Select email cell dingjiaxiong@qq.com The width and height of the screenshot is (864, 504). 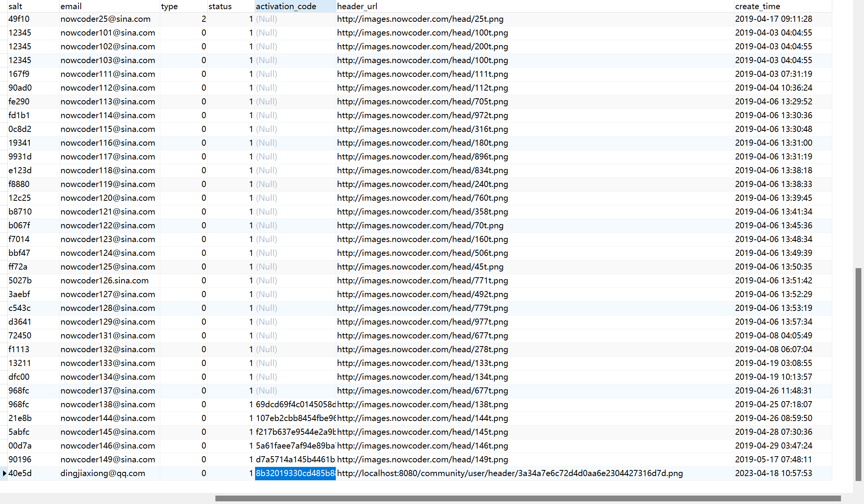point(109,473)
